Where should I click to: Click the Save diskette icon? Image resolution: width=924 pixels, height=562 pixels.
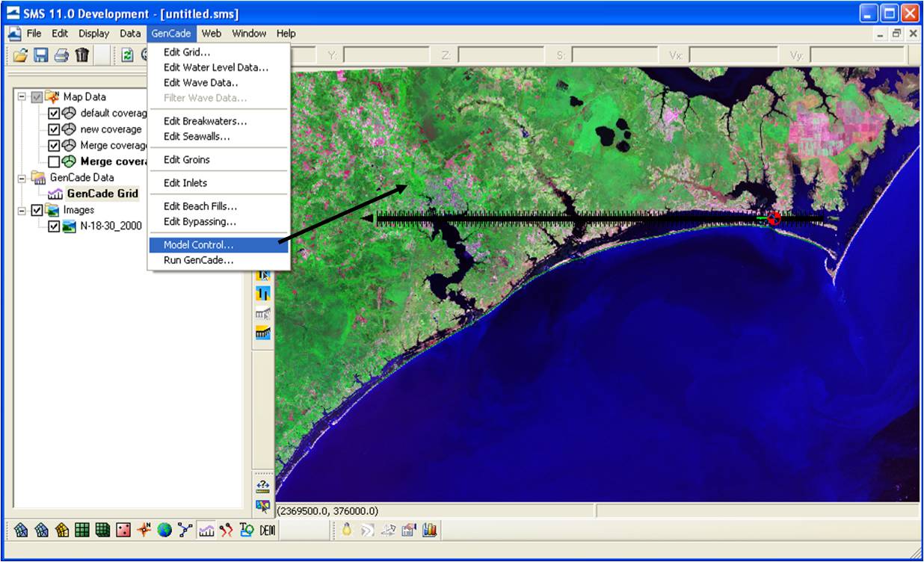41,55
